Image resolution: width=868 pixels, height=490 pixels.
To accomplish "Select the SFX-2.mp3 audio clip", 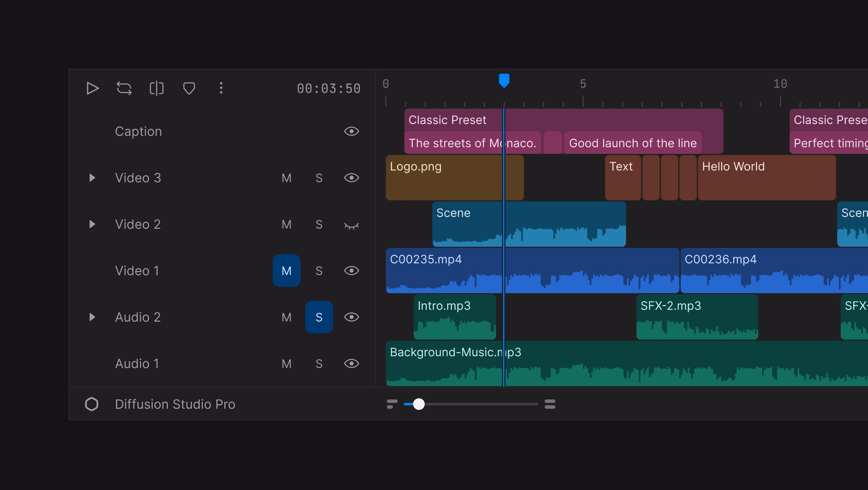I will [697, 317].
